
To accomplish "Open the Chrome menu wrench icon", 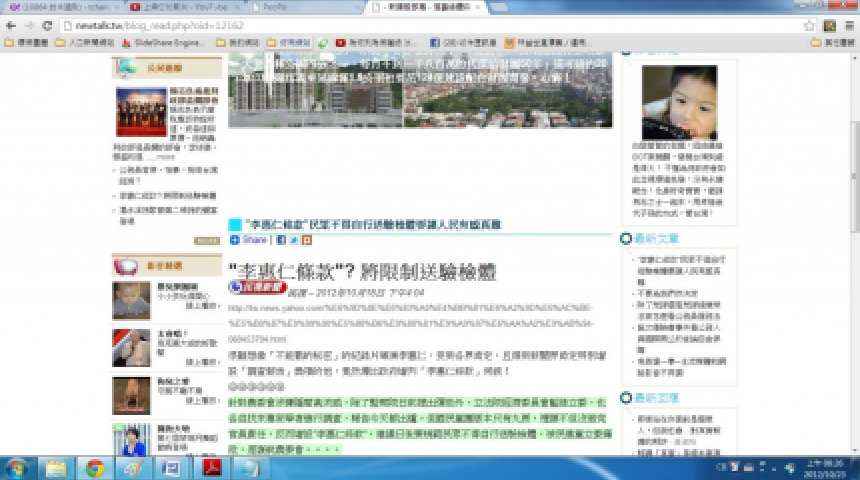I will click(x=848, y=25).
